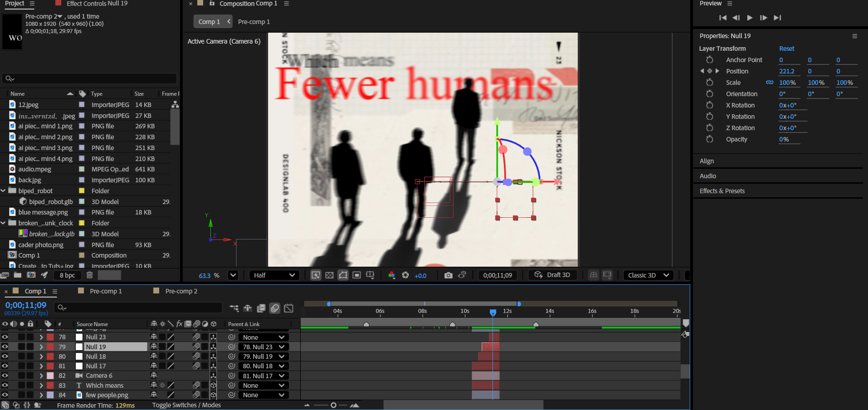The width and height of the screenshot is (868, 410).
Task: Toggle visibility of Camera 6 layer
Action: point(5,376)
